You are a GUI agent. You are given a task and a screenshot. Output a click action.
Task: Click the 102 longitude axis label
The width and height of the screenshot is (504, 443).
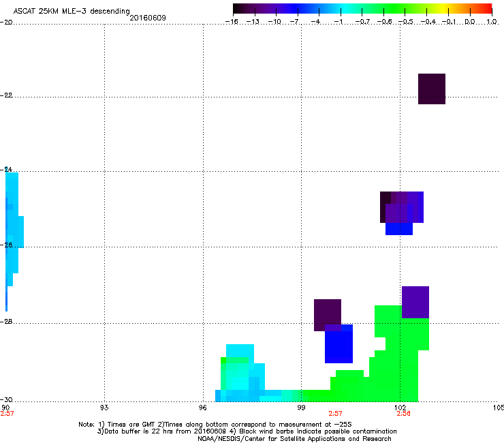point(400,408)
